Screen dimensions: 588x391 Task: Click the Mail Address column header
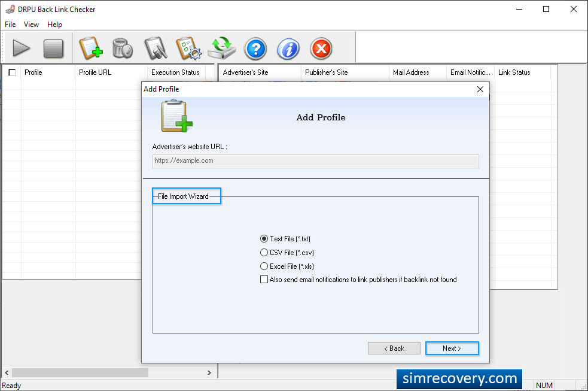[418, 72]
